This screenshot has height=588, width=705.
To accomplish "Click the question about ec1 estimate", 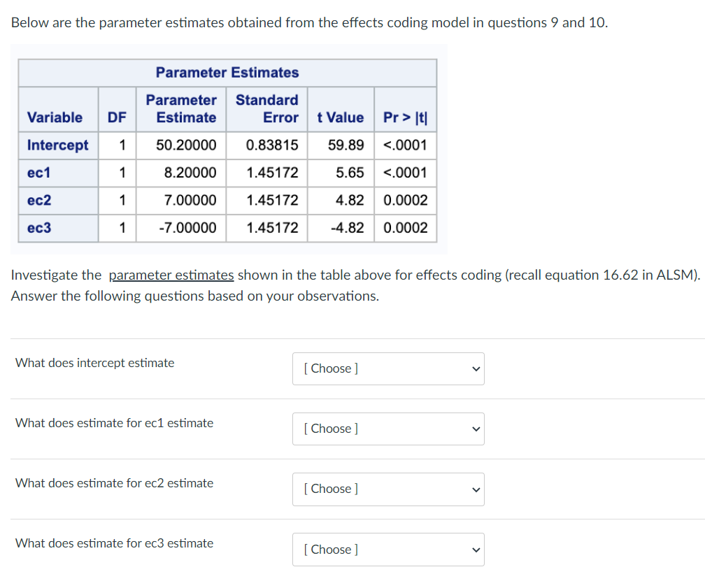I will 114,423.
